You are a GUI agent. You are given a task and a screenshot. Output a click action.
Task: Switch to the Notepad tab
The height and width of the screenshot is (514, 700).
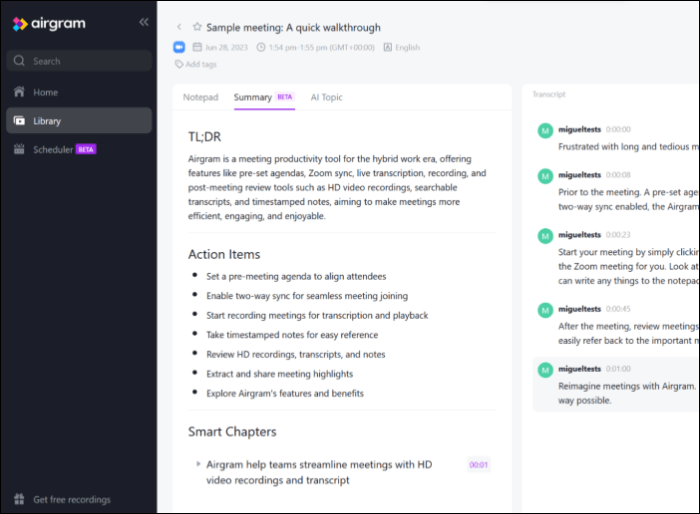point(200,97)
